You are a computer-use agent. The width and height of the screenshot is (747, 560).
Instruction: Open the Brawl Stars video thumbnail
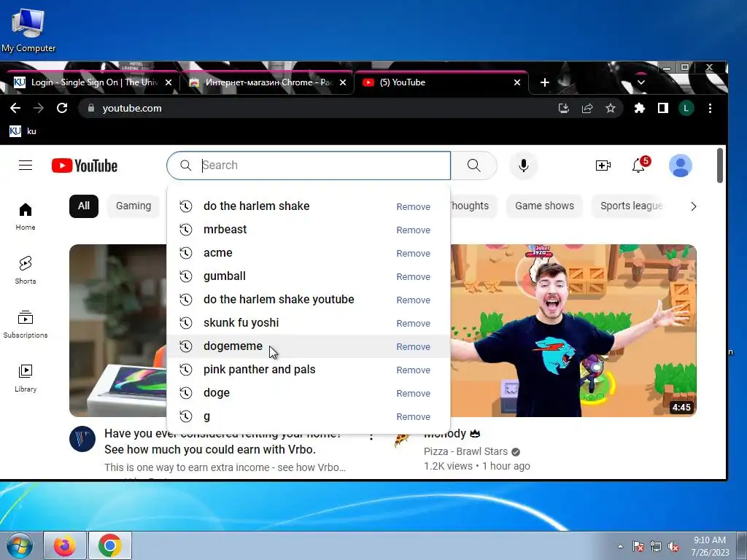pyautogui.click(x=573, y=330)
